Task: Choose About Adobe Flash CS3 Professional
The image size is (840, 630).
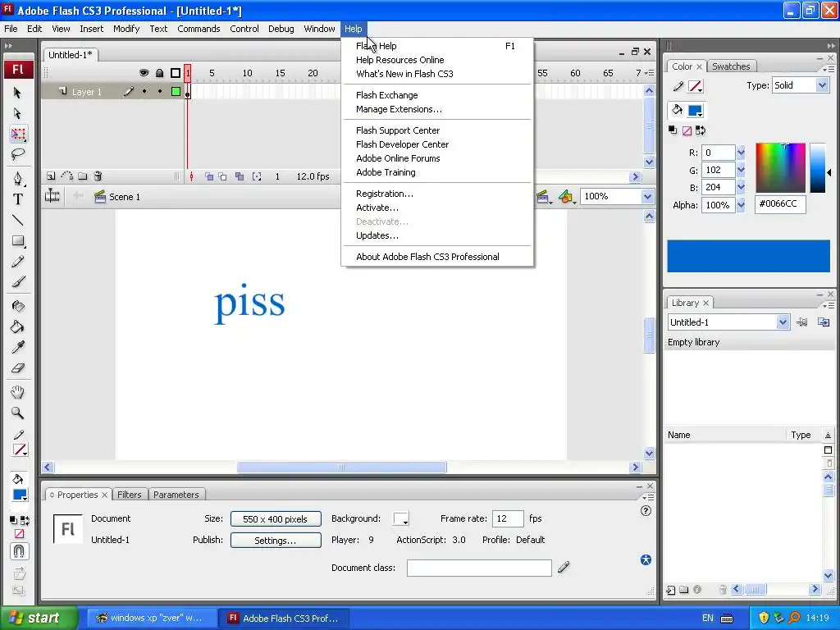Action: tap(427, 257)
